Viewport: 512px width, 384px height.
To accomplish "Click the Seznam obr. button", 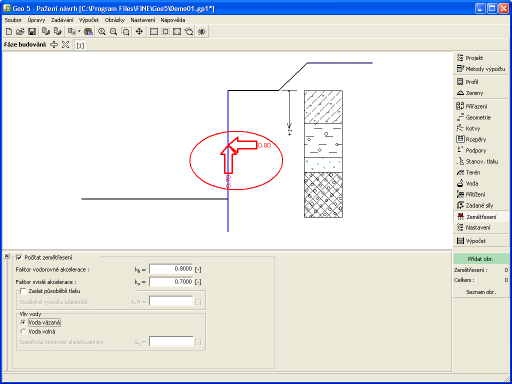I will pyautogui.click(x=481, y=292).
